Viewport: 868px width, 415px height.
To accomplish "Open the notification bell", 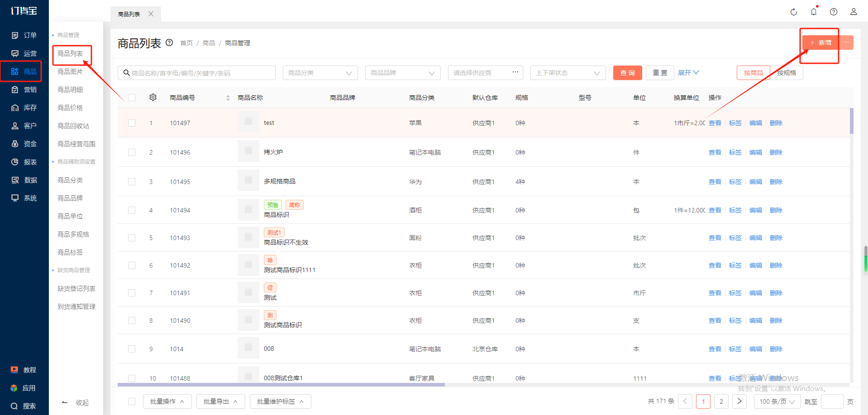I will coord(813,12).
